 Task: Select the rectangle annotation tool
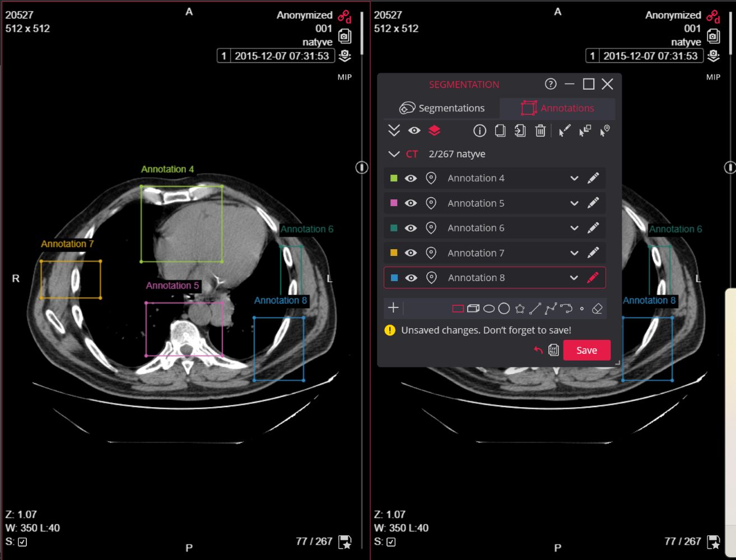[x=458, y=309]
